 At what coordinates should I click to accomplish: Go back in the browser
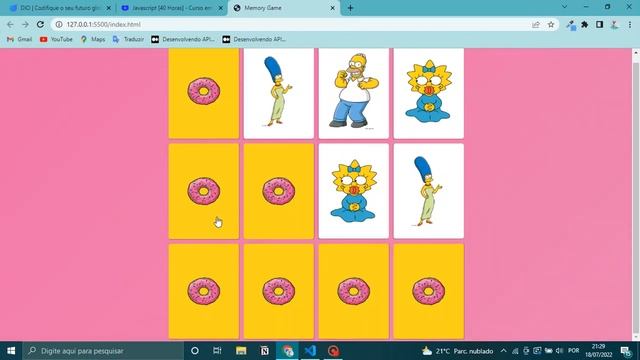pyautogui.click(x=10, y=24)
